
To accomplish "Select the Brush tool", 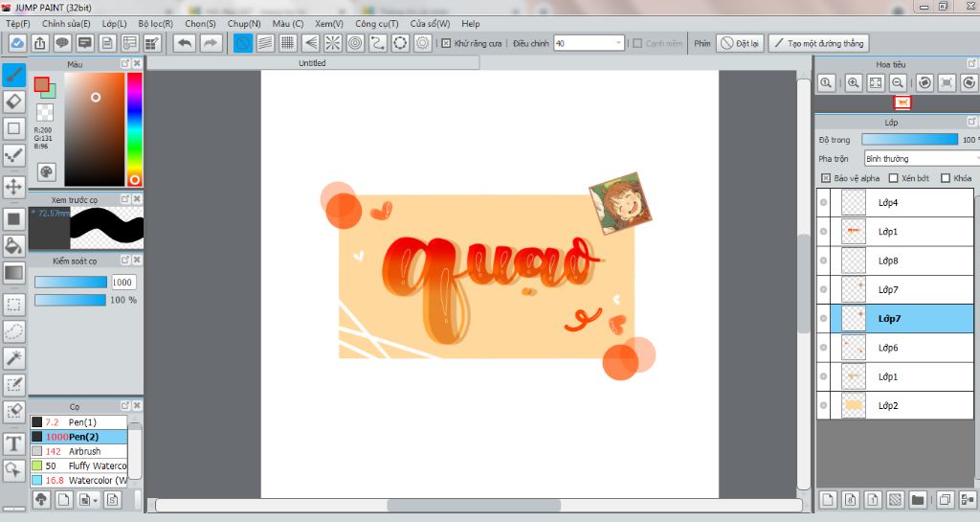I will (13, 75).
